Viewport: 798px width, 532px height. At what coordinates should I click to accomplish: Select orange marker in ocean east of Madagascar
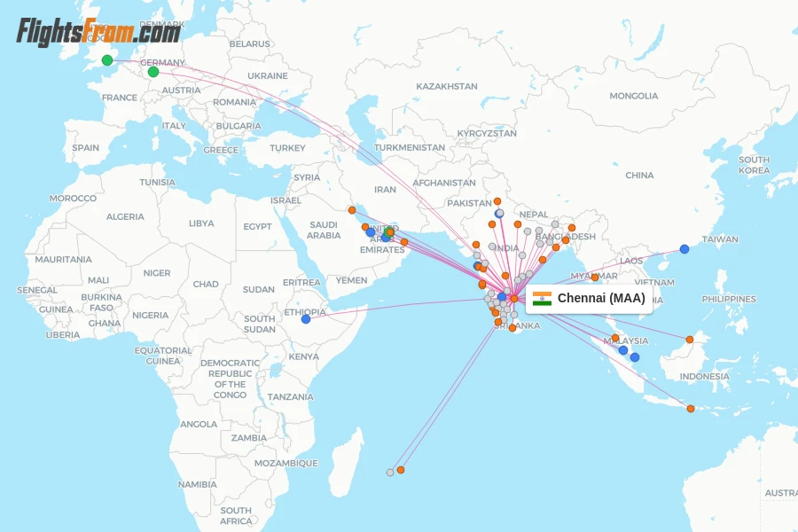click(x=401, y=470)
